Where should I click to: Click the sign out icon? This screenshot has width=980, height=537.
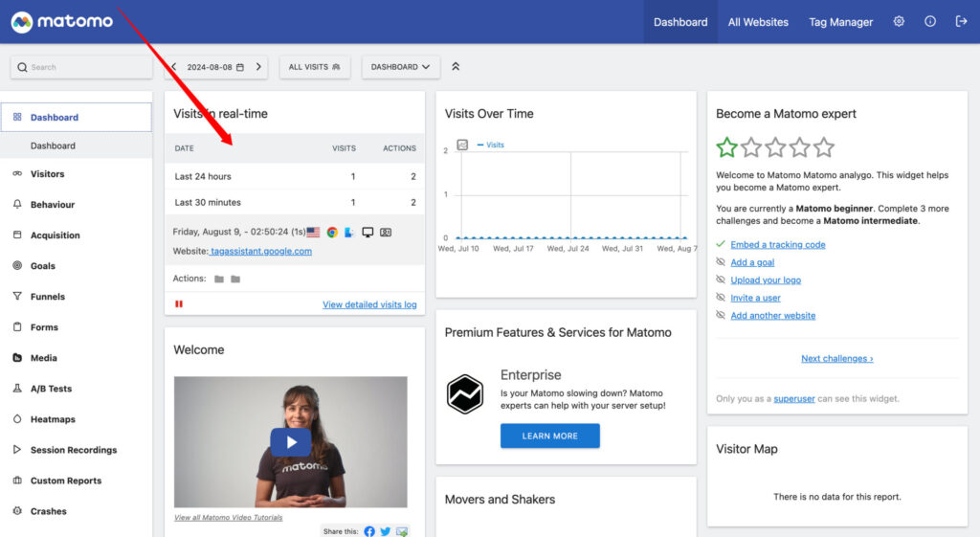[962, 22]
